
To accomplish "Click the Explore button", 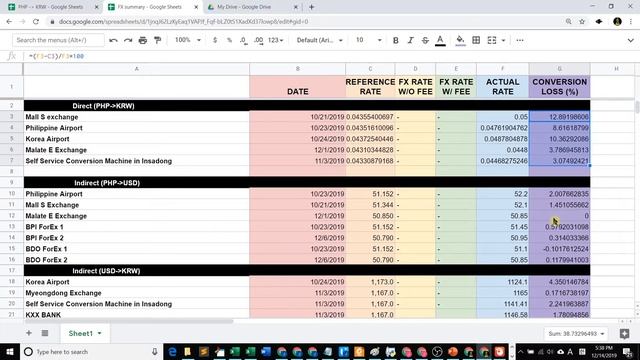I will (x=624, y=333).
